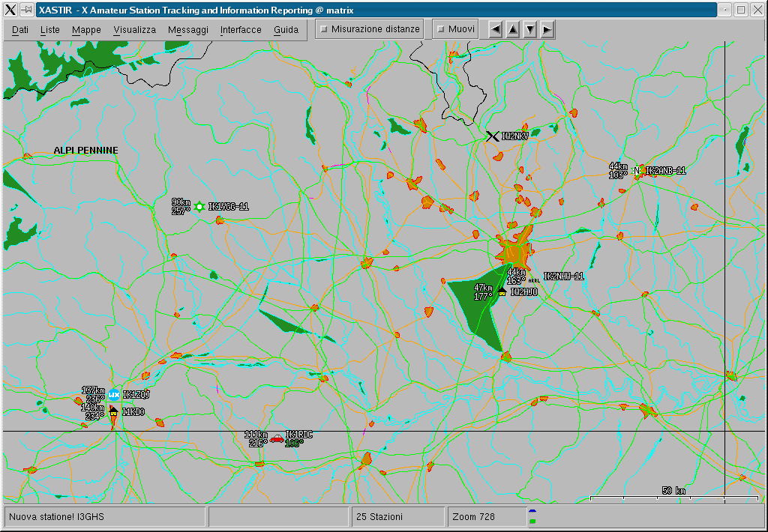The width and height of the screenshot is (768, 532).
Task: Click the IK2NHW-11 callsign label
Action: click(x=564, y=276)
